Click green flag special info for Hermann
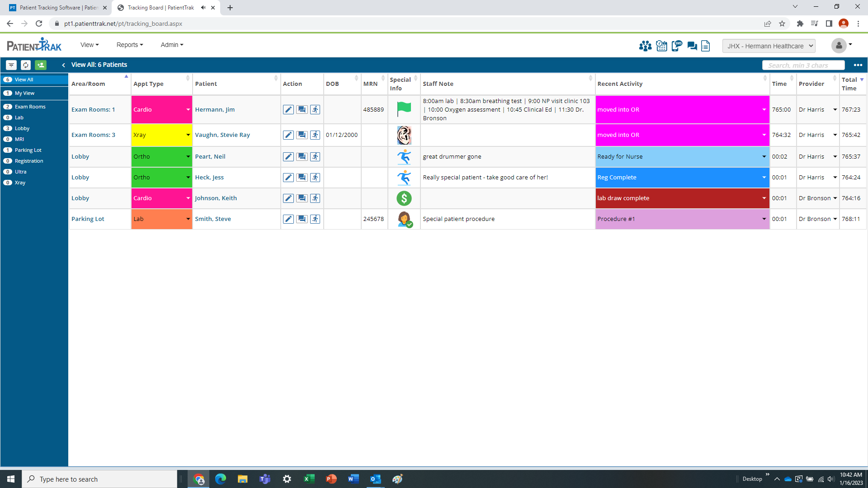Viewport: 868px width, 488px height. pos(404,109)
